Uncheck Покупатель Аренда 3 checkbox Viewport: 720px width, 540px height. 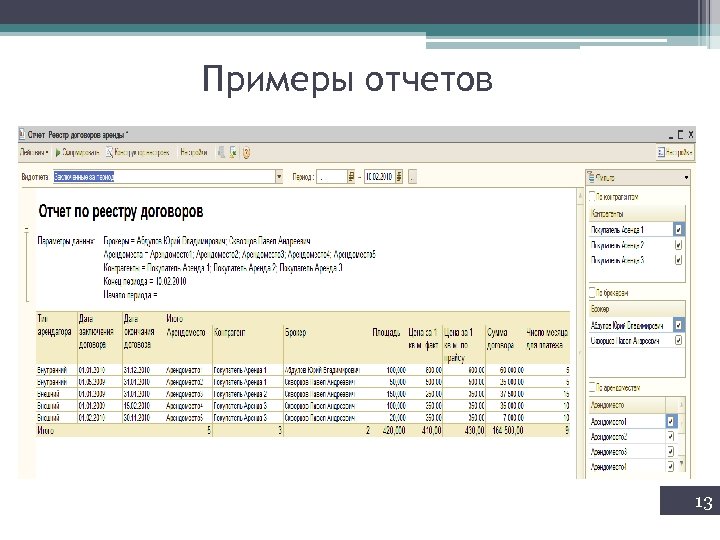point(678,260)
